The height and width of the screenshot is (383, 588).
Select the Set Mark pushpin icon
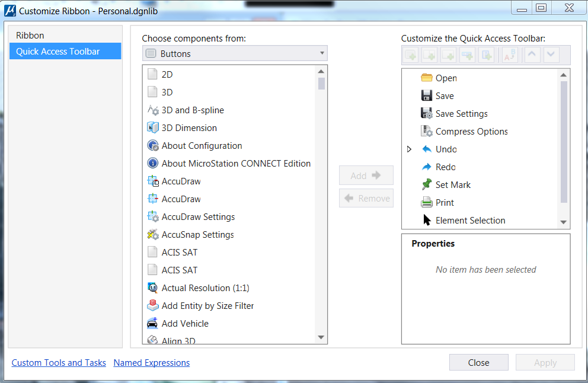[426, 184]
